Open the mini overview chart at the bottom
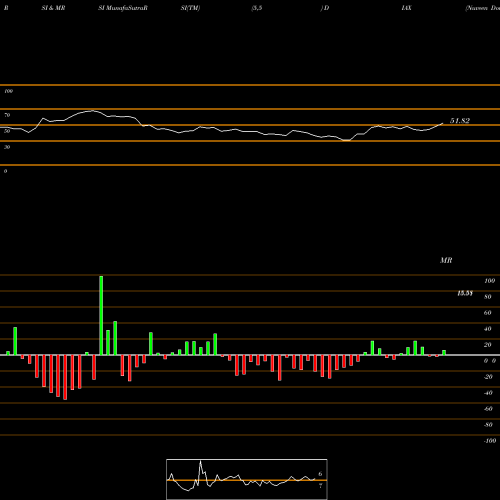This screenshot has height=500, width=500. (247, 479)
